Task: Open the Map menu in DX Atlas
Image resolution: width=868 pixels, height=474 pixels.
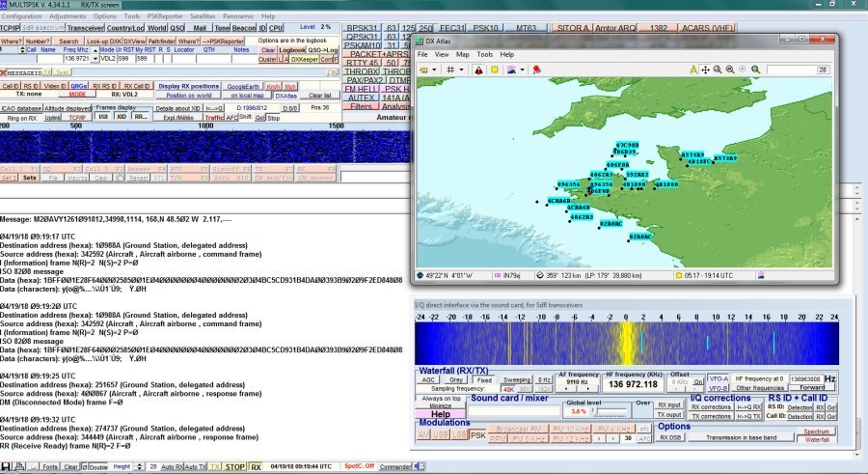Action: click(x=463, y=55)
